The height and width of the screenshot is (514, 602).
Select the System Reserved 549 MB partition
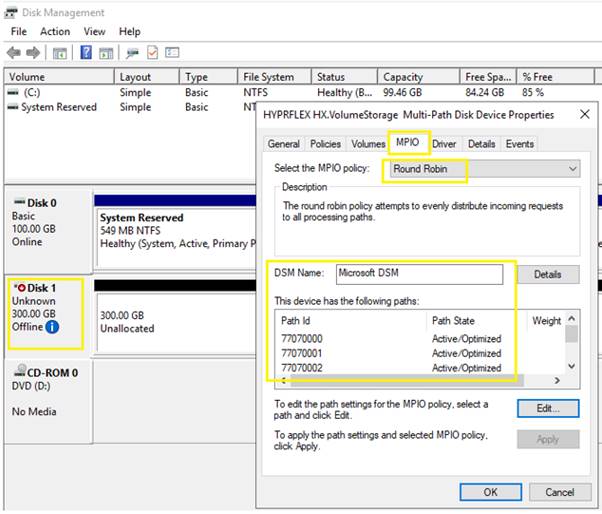click(177, 238)
